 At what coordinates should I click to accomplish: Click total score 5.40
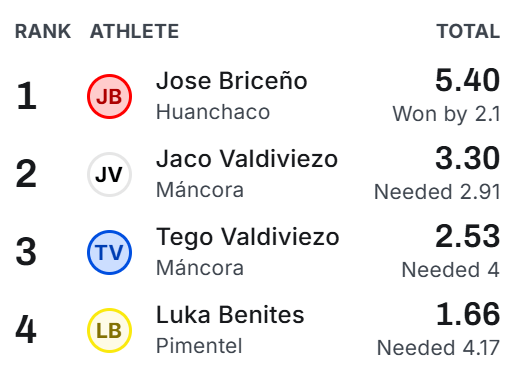467,80
